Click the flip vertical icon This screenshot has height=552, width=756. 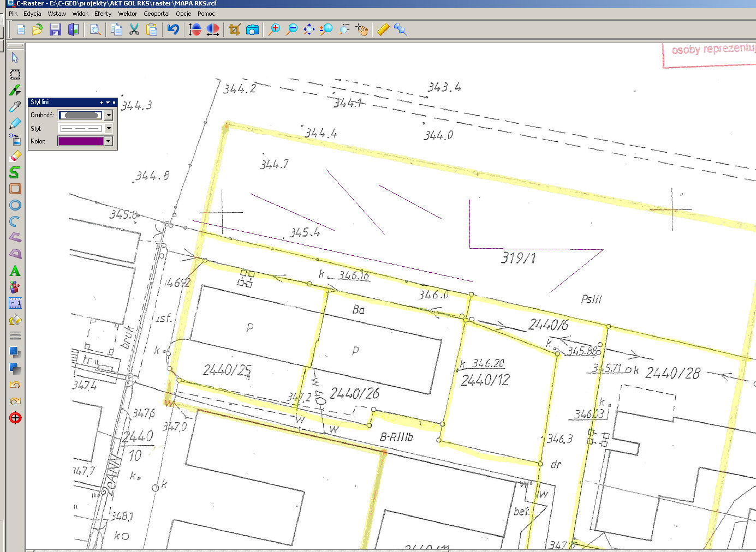(x=195, y=29)
